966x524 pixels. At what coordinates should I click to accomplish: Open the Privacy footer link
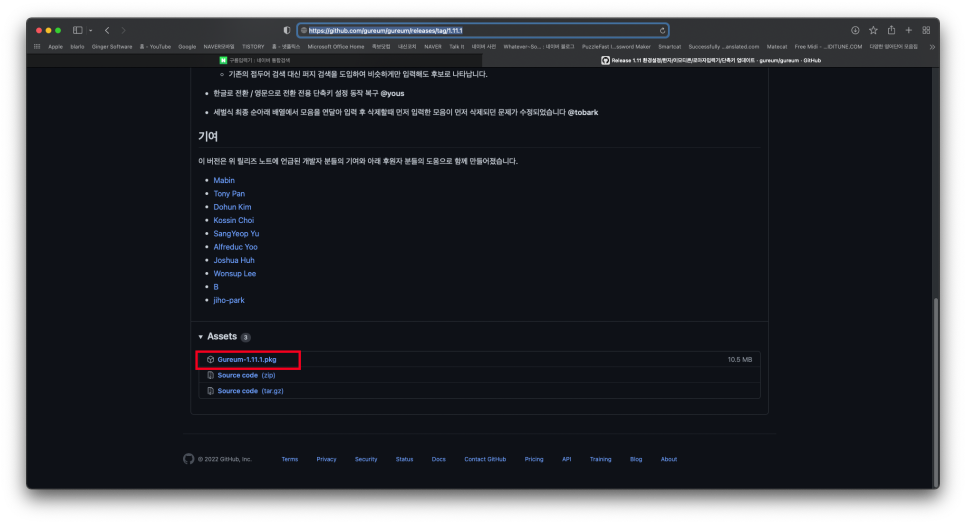327,459
